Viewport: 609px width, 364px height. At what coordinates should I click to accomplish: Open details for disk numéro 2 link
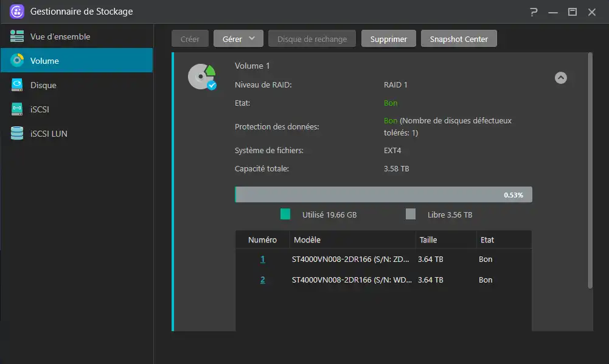[262, 280]
